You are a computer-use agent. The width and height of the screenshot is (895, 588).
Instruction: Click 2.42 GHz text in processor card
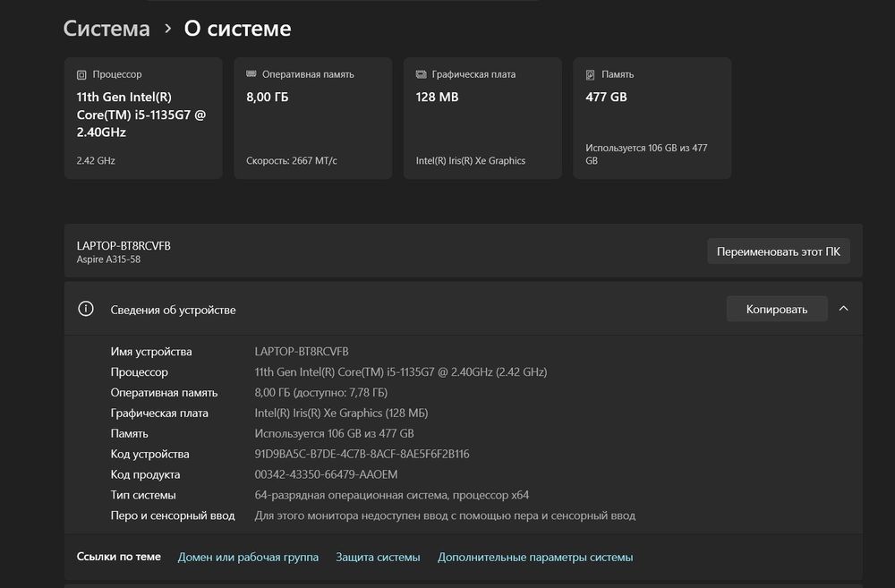tap(96, 160)
